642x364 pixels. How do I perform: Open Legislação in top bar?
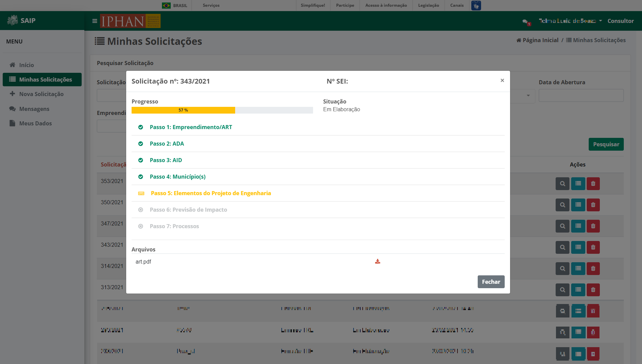(428, 5)
